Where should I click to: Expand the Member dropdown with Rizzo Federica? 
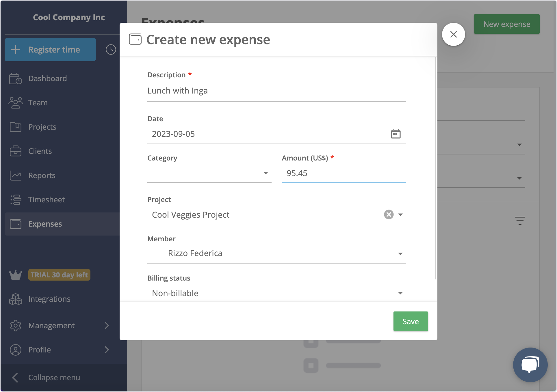400,254
